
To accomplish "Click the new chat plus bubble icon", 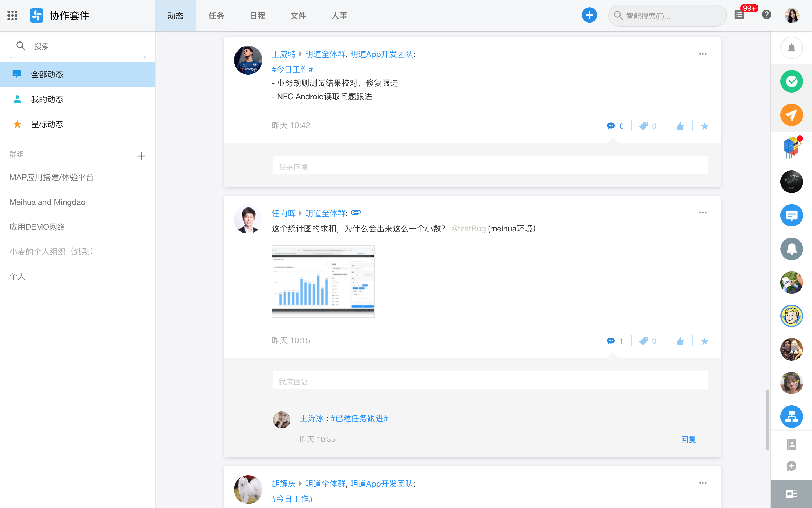I will pyautogui.click(x=791, y=466).
